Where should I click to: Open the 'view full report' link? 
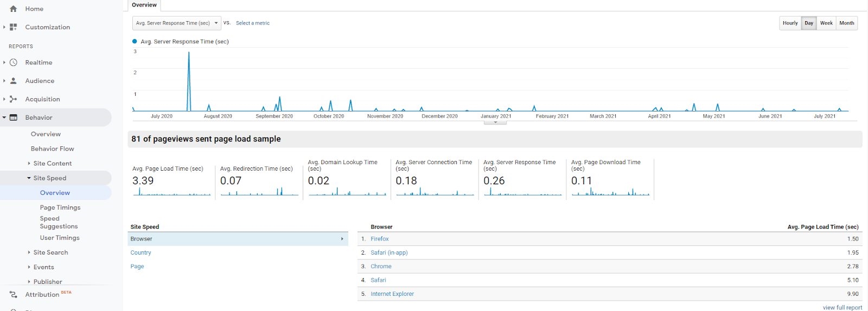tap(842, 307)
